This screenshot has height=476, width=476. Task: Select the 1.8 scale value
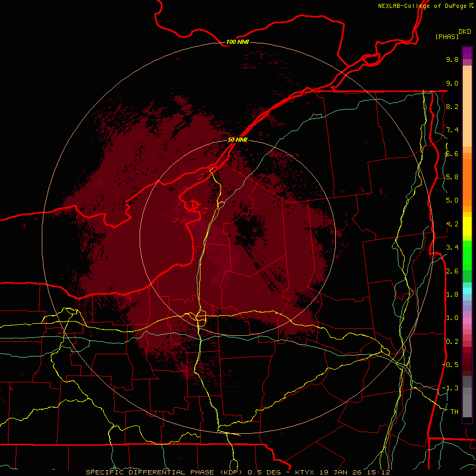(452, 295)
